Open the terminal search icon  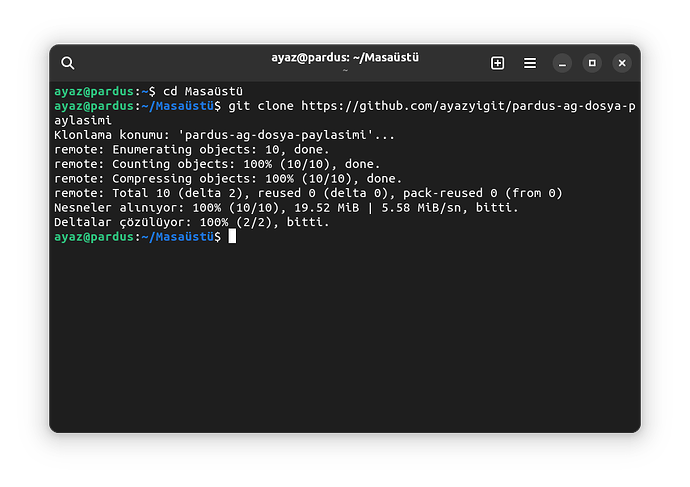(x=68, y=63)
